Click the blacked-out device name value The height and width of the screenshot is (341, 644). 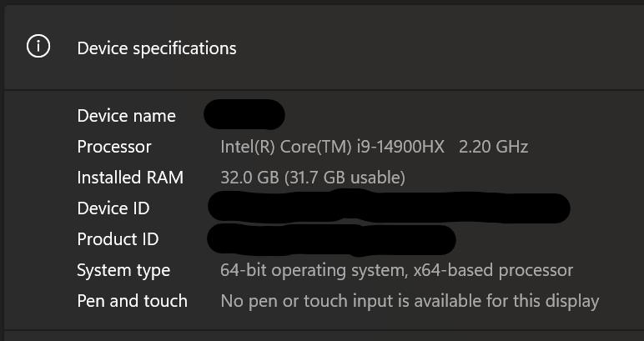[244, 114]
